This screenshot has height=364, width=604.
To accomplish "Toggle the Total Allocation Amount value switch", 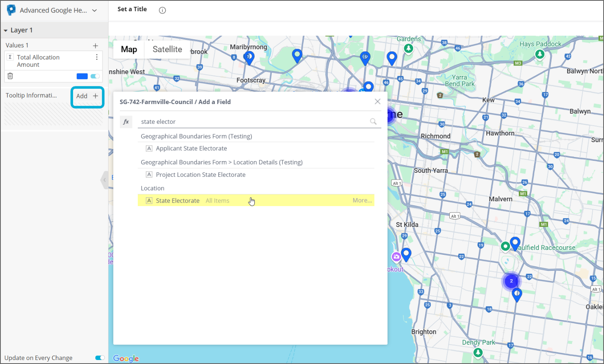I will pyautogui.click(x=95, y=76).
